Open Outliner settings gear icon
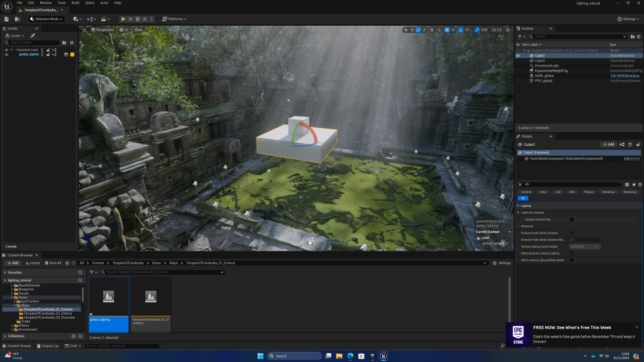 639,36
